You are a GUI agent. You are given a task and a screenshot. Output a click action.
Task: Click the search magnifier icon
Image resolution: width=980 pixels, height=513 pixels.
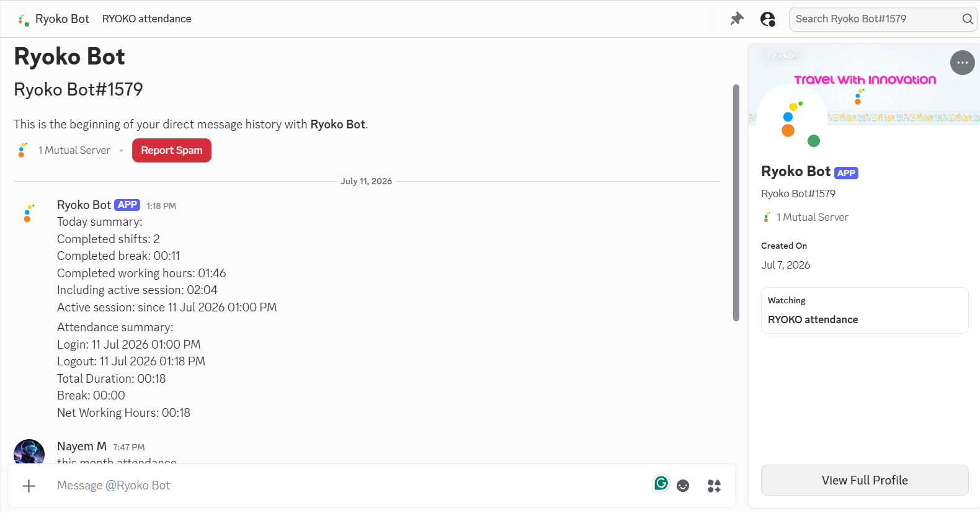[968, 19]
